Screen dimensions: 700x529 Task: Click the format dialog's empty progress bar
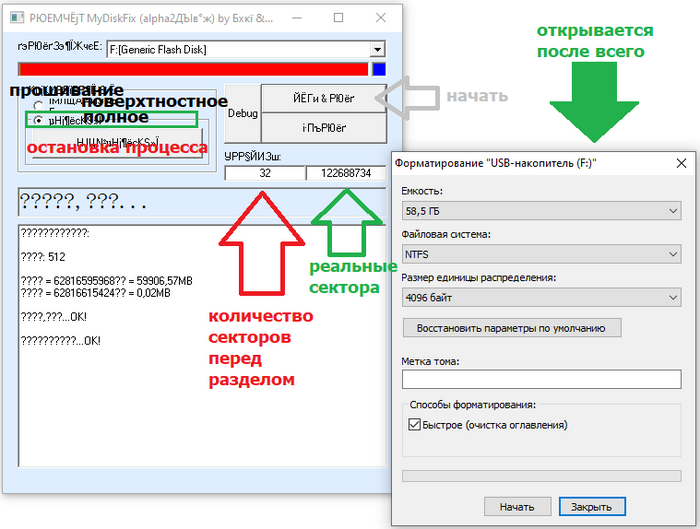(542, 476)
